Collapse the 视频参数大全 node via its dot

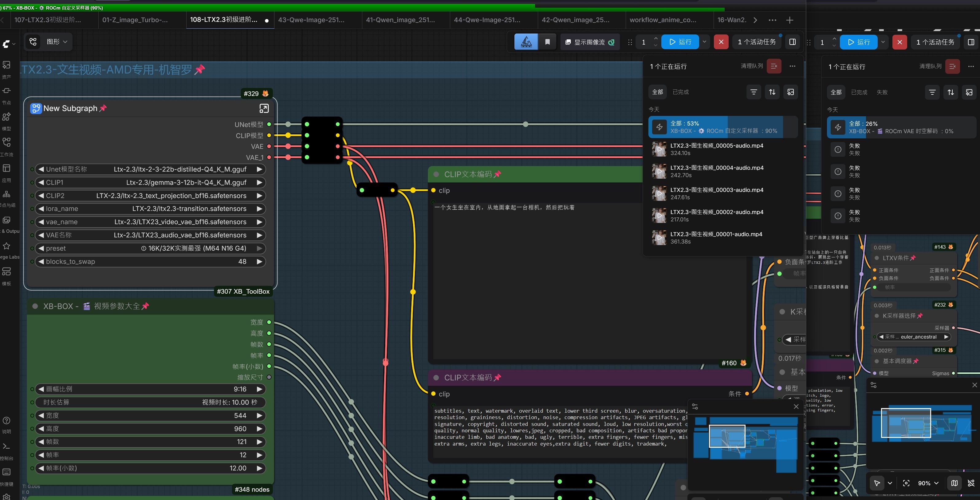point(35,306)
